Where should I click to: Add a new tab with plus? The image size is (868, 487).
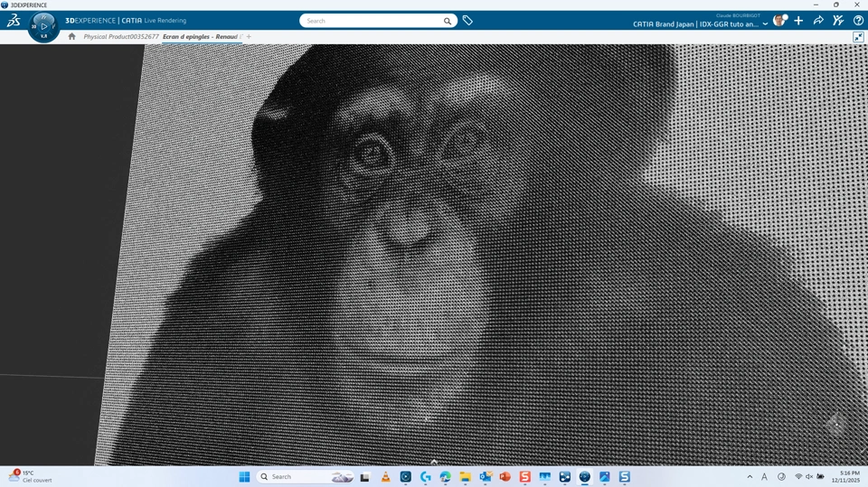click(x=250, y=36)
